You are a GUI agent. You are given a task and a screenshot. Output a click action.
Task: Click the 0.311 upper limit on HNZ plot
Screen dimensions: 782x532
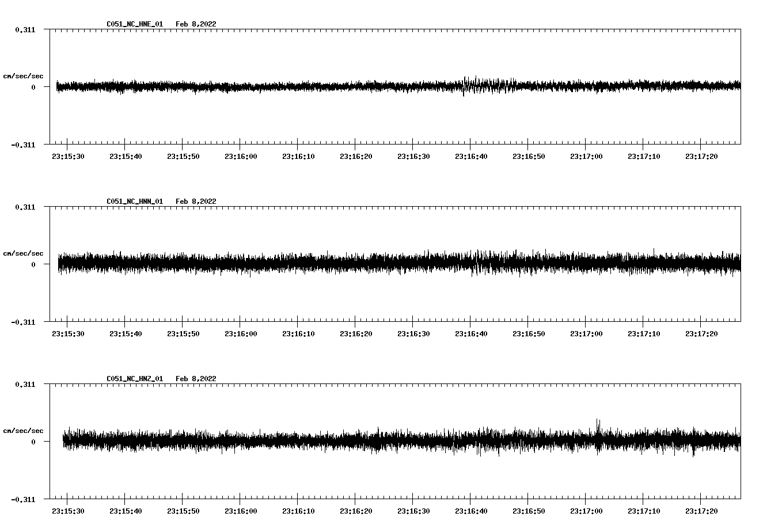25,384
